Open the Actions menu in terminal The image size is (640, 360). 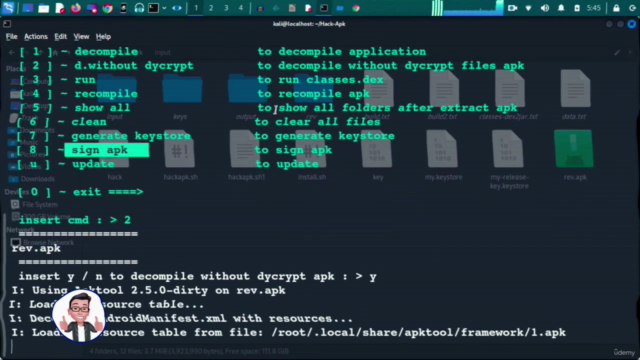pyautogui.click(x=36, y=37)
